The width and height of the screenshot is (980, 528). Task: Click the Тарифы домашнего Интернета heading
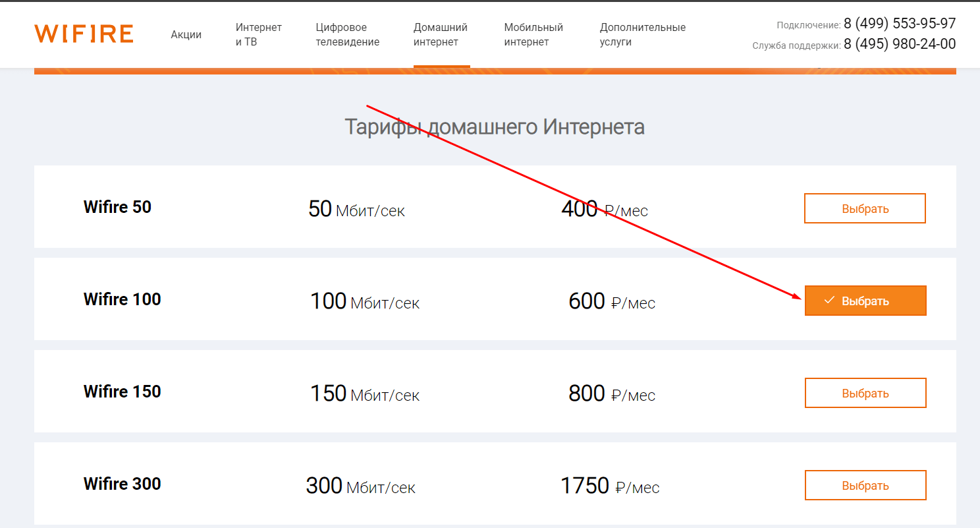(495, 127)
